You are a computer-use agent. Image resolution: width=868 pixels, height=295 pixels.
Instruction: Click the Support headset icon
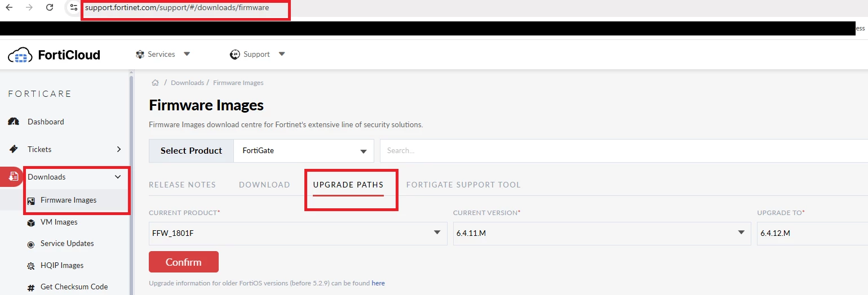(x=235, y=55)
